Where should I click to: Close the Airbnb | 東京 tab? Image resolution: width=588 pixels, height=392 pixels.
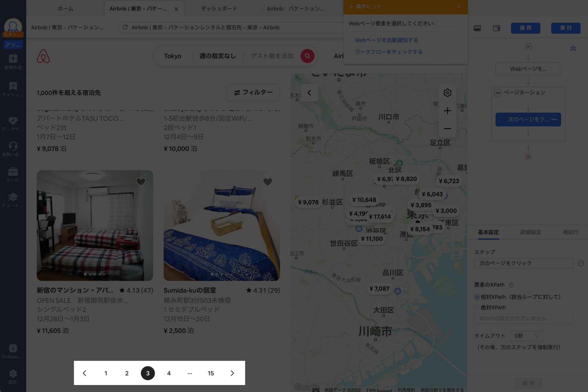click(x=176, y=9)
